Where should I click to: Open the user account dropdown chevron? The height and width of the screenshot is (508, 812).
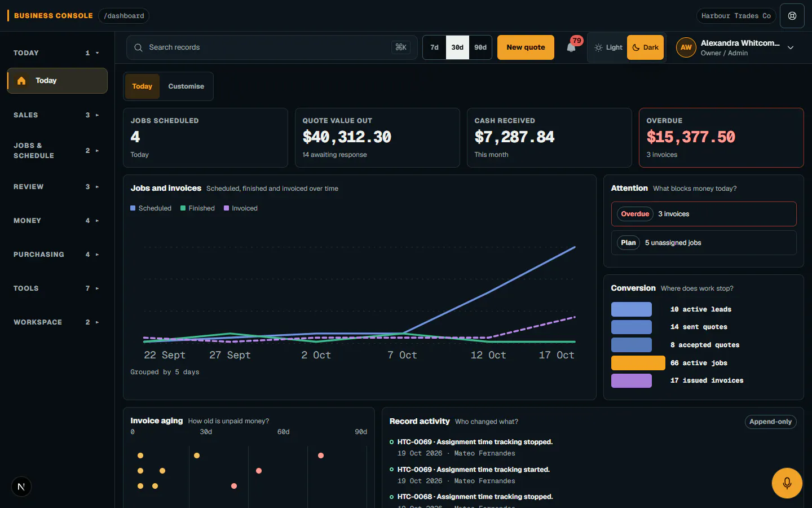pos(791,47)
